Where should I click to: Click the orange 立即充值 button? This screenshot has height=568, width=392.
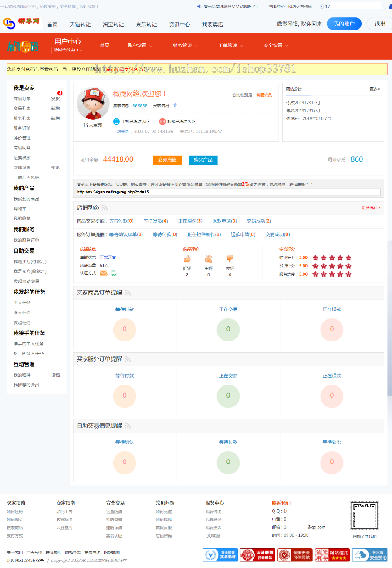point(167,160)
